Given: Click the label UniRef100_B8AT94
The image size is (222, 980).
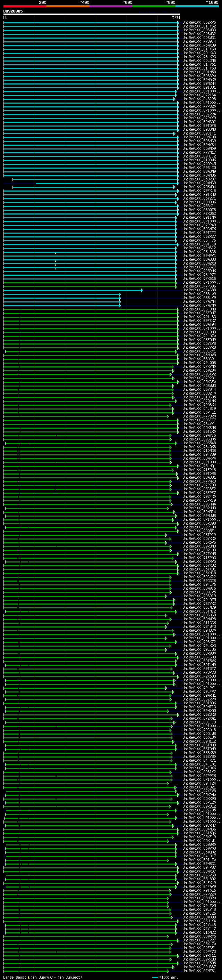Looking at the screenshot, I should [x=199, y=324].
